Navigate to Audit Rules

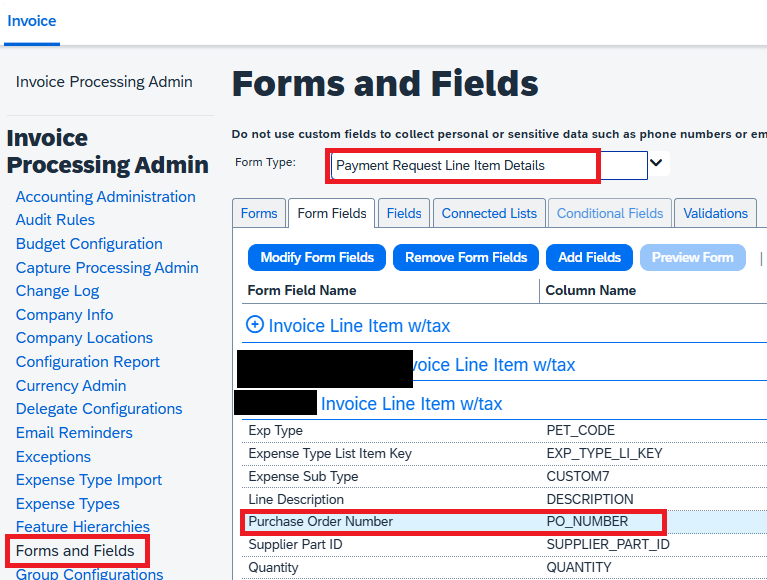(55, 220)
